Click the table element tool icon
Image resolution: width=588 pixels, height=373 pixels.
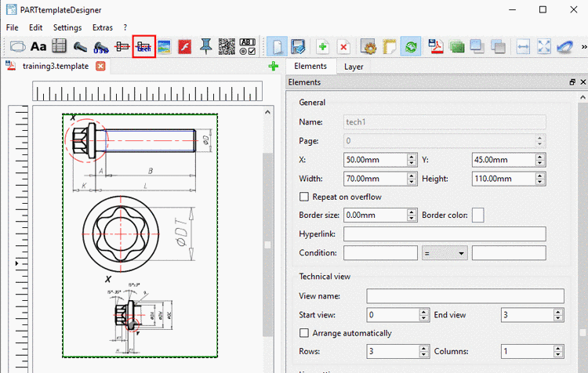pos(60,47)
